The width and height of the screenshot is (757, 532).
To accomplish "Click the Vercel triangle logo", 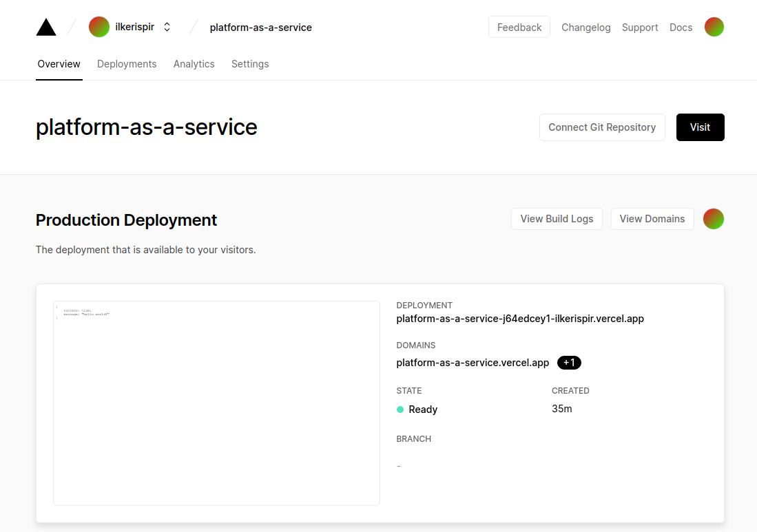I will point(46,27).
